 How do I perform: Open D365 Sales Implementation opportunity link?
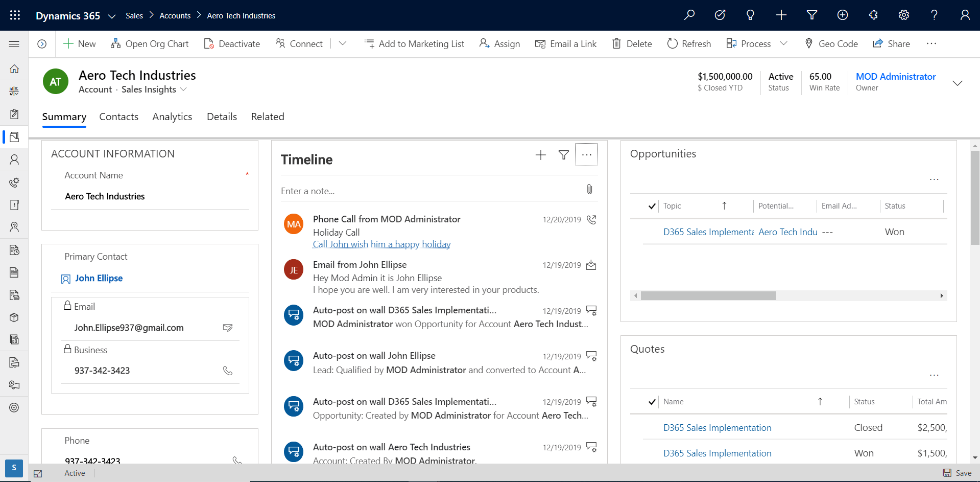click(x=708, y=232)
